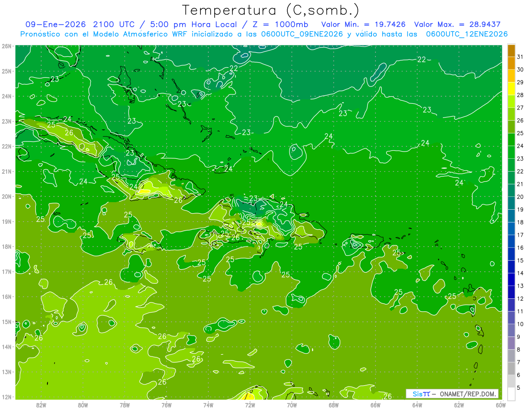Click latitude axis label '12N'
This screenshot has height=411, width=532.
(7, 397)
